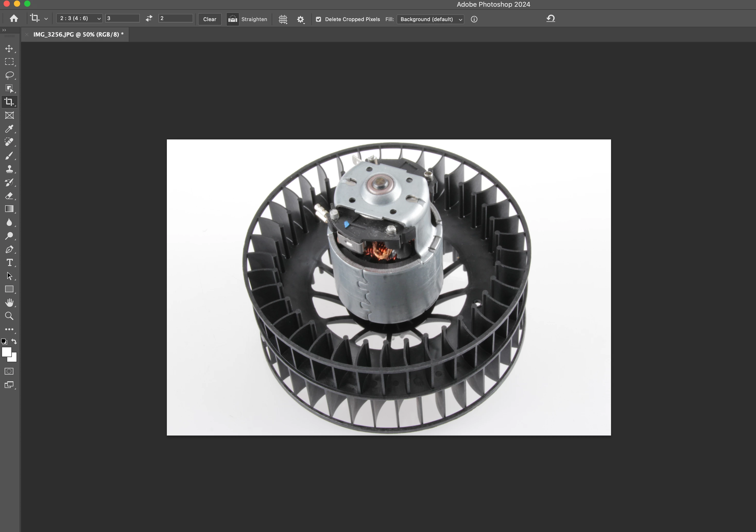
Task: Select the Hand tool
Action: pyautogui.click(x=9, y=303)
